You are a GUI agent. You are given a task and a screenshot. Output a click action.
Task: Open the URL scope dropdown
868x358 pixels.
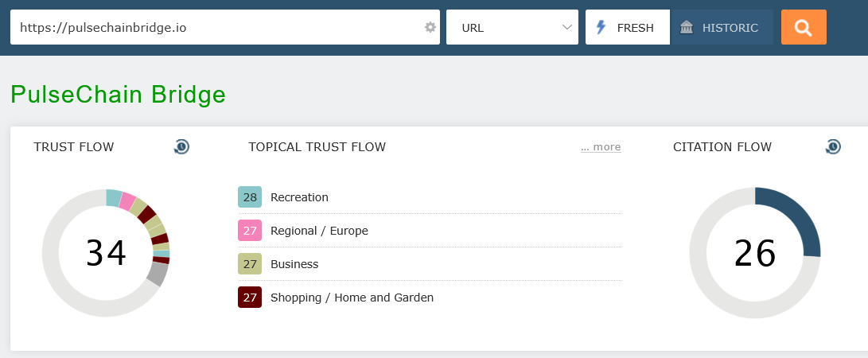[512, 28]
